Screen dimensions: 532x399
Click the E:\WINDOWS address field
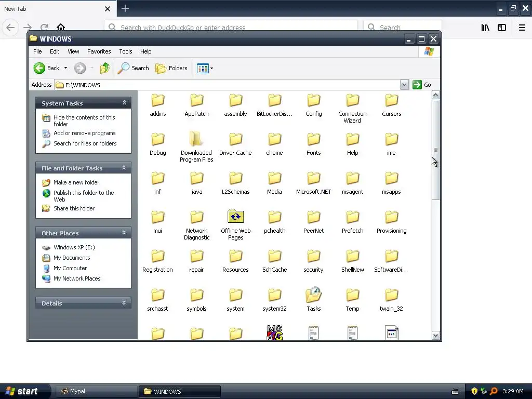(227, 85)
